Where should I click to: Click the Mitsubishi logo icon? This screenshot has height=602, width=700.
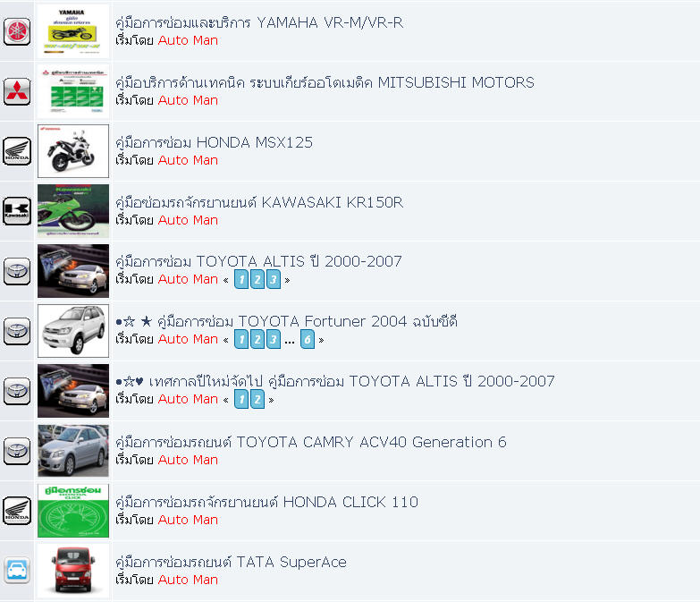tap(17, 91)
